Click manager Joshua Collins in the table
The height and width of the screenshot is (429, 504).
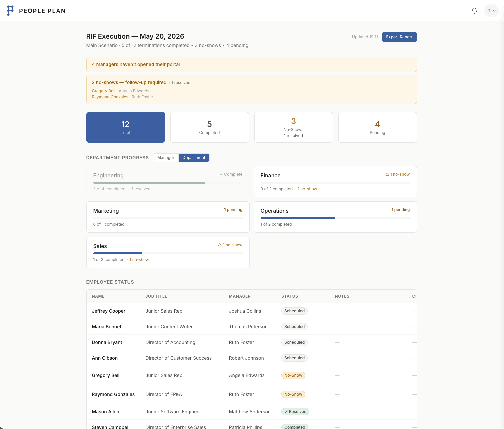pos(245,311)
